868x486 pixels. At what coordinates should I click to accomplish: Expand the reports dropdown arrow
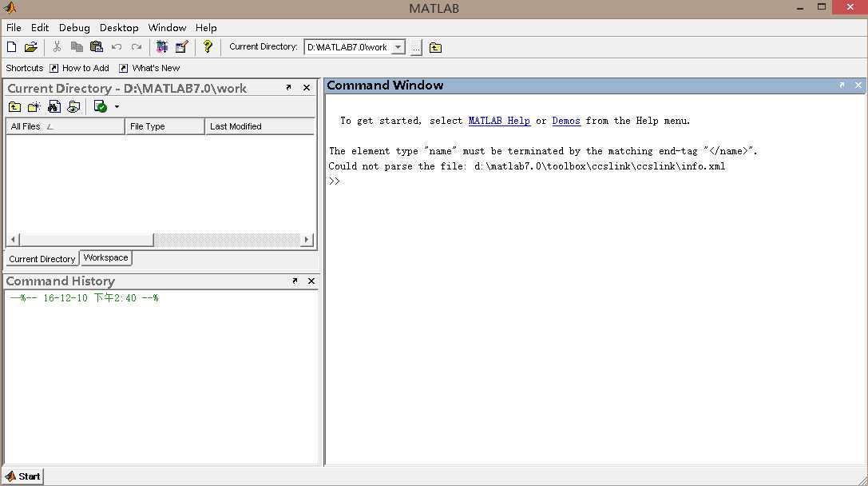[117, 107]
